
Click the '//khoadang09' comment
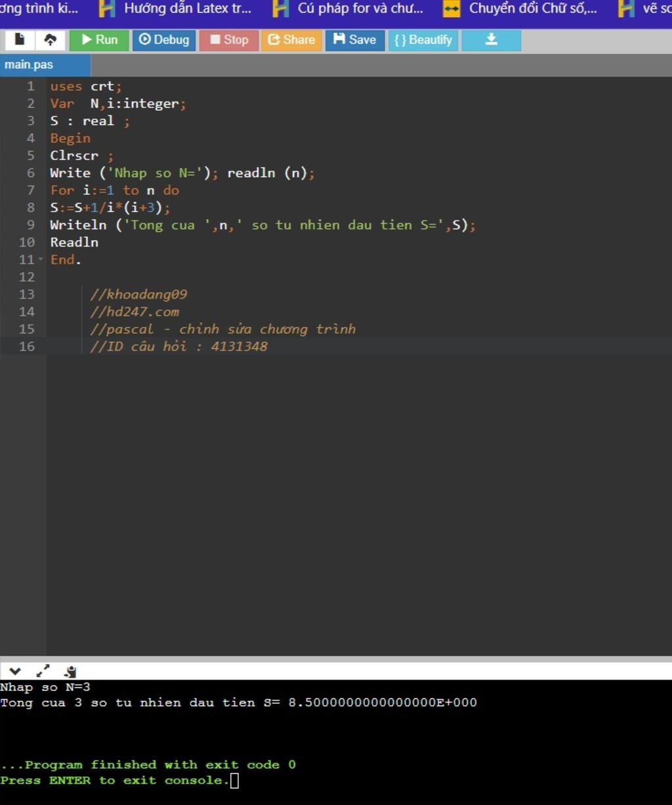138,294
